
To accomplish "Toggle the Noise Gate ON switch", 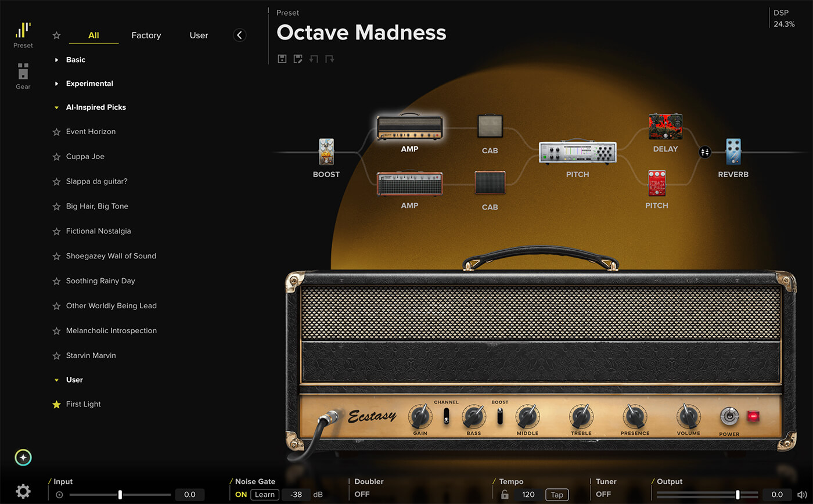I will click(x=241, y=495).
